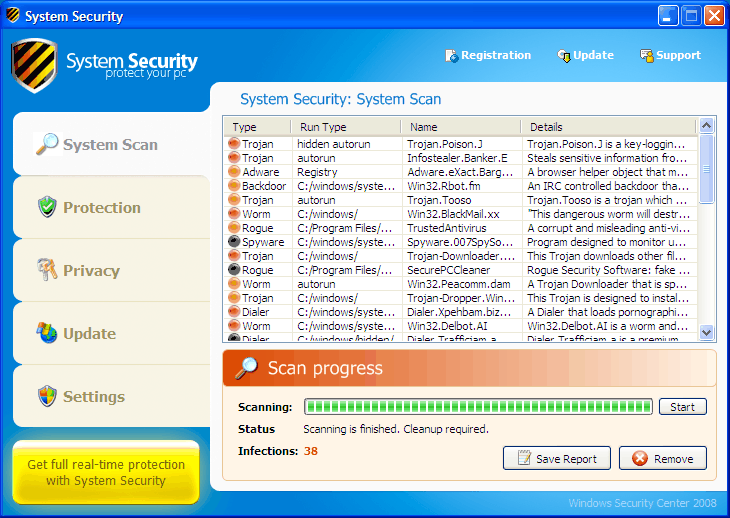This screenshot has width=730, height=518.
Task: Sort by the Type column header
Action: point(257,127)
